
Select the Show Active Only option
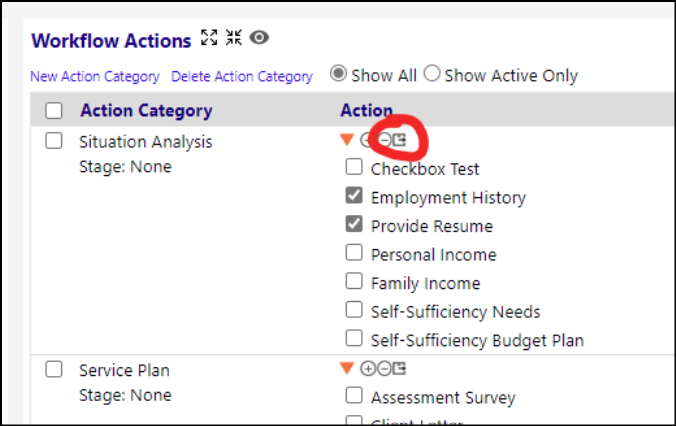pos(432,74)
